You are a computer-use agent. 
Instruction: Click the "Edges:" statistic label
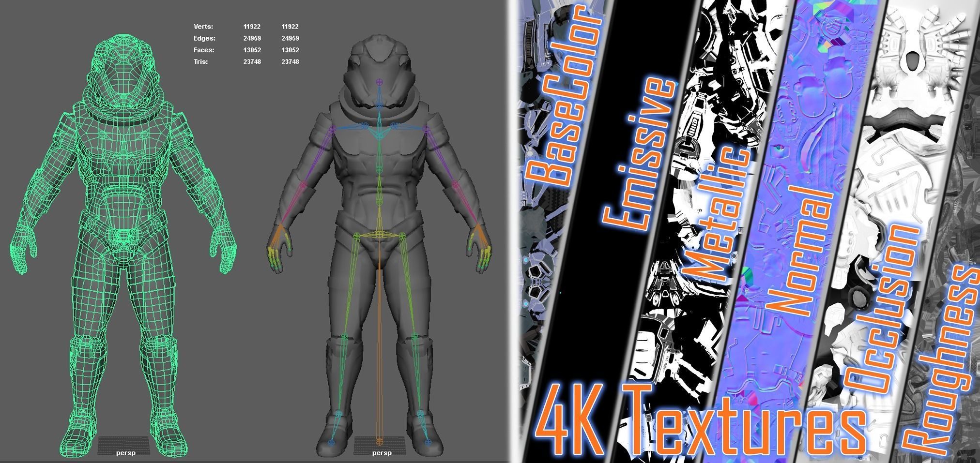click(x=204, y=38)
